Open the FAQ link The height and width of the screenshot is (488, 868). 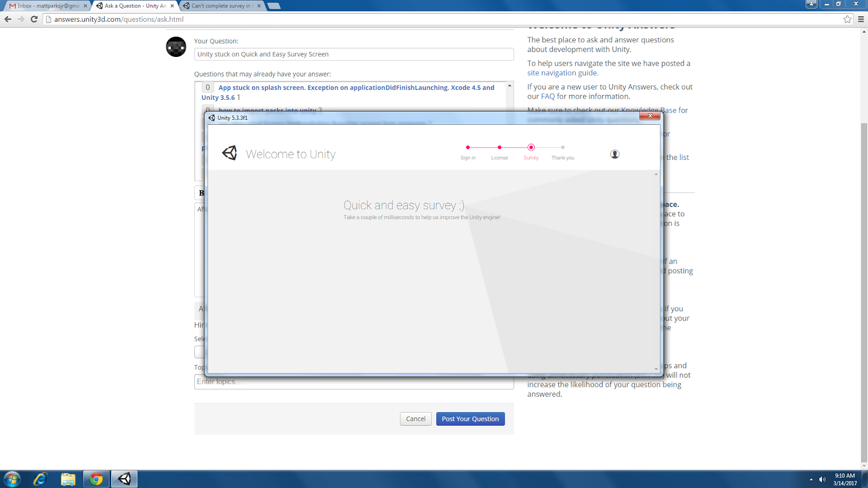click(x=548, y=97)
